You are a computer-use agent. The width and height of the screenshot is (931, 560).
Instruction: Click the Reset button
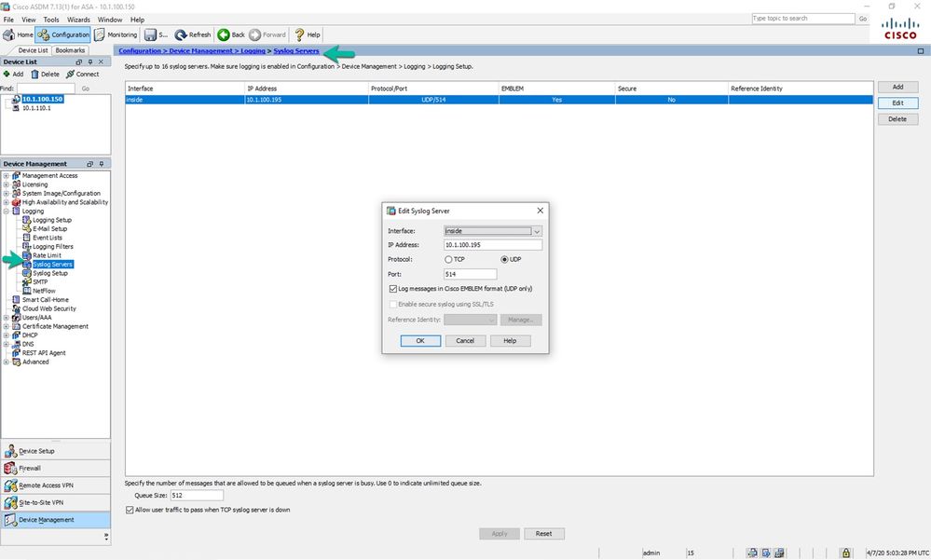pos(544,534)
